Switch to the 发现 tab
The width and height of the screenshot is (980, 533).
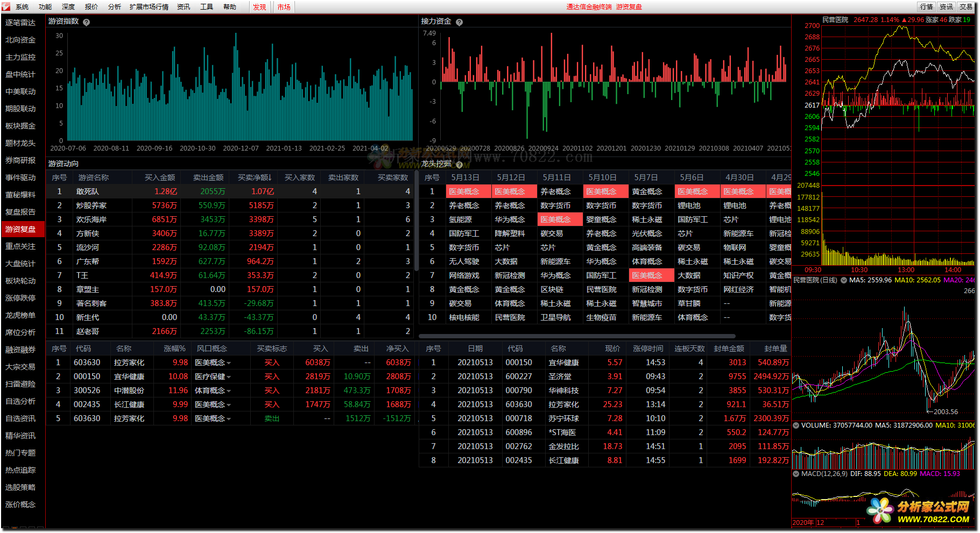[x=259, y=7]
